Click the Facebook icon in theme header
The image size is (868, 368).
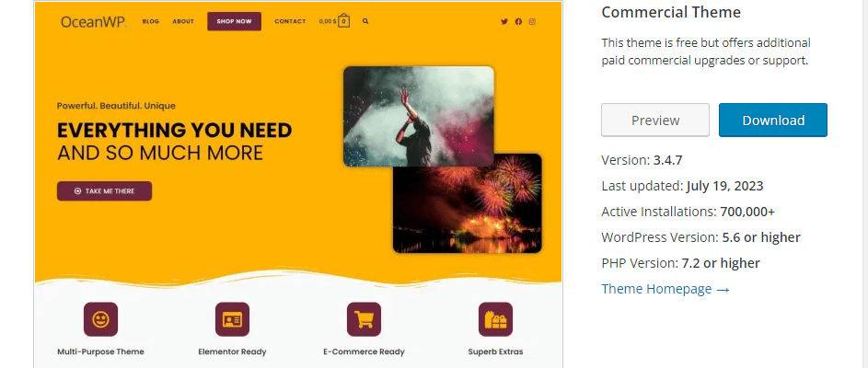pos(518,21)
